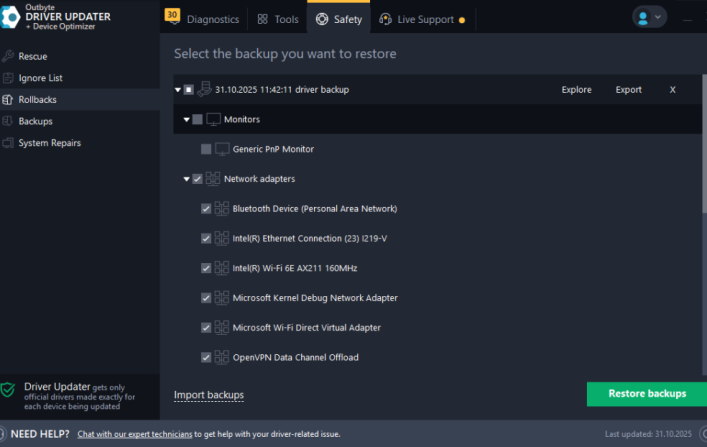Collapse the Network adapters tree group

(x=186, y=179)
